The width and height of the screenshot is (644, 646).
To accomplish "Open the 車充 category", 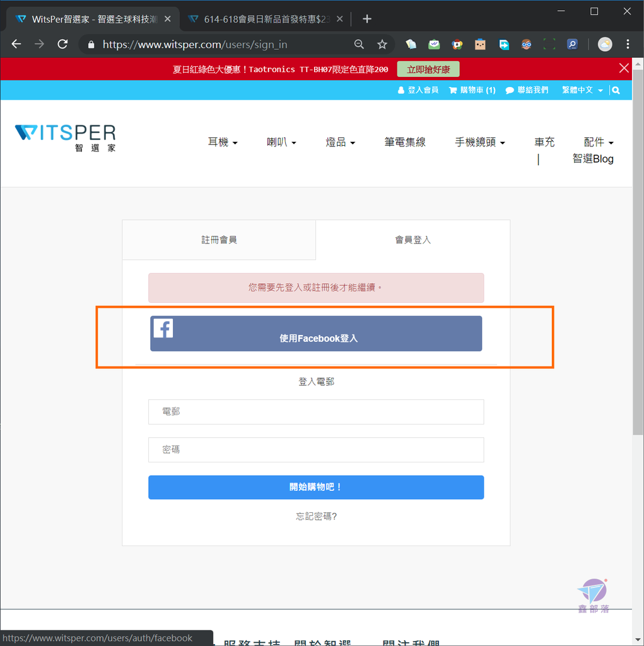I will pyautogui.click(x=544, y=142).
